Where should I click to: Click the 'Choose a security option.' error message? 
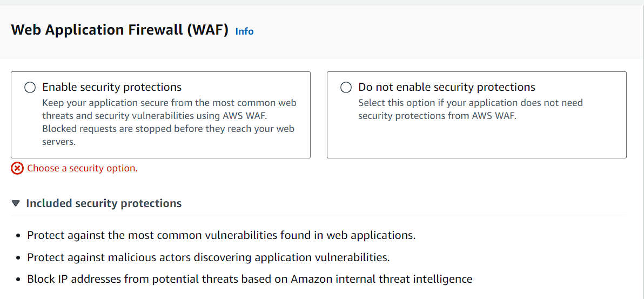[x=82, y=168]
